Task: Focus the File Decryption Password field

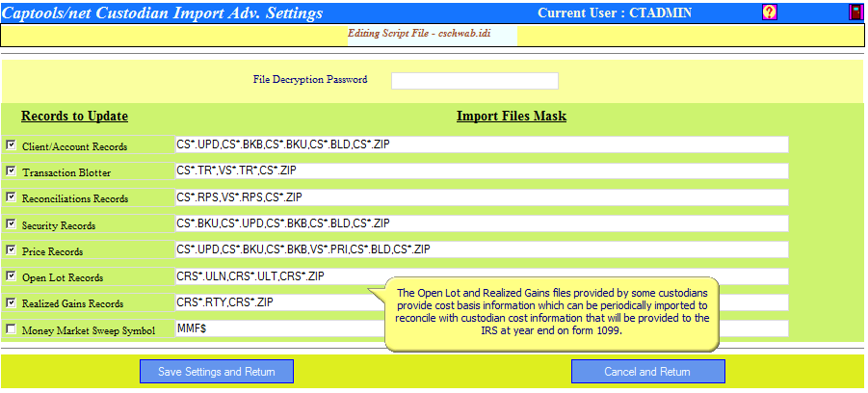Action: pos(474,80)
